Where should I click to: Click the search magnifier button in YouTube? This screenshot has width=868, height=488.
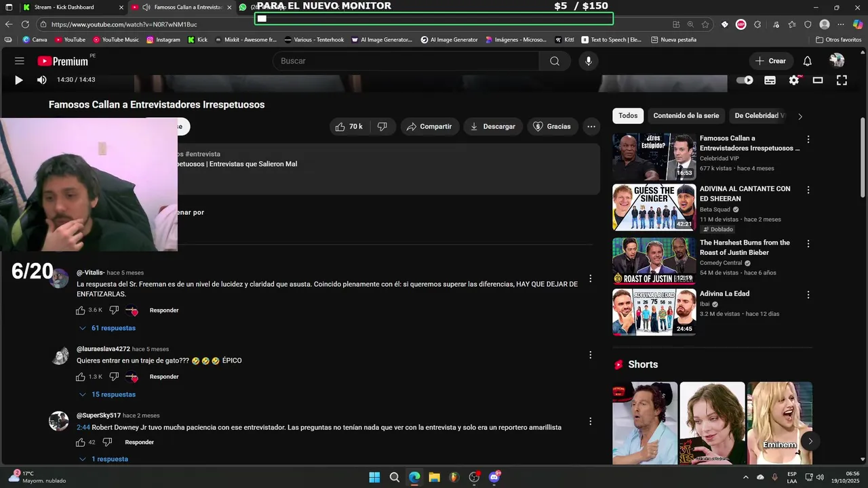555,61
